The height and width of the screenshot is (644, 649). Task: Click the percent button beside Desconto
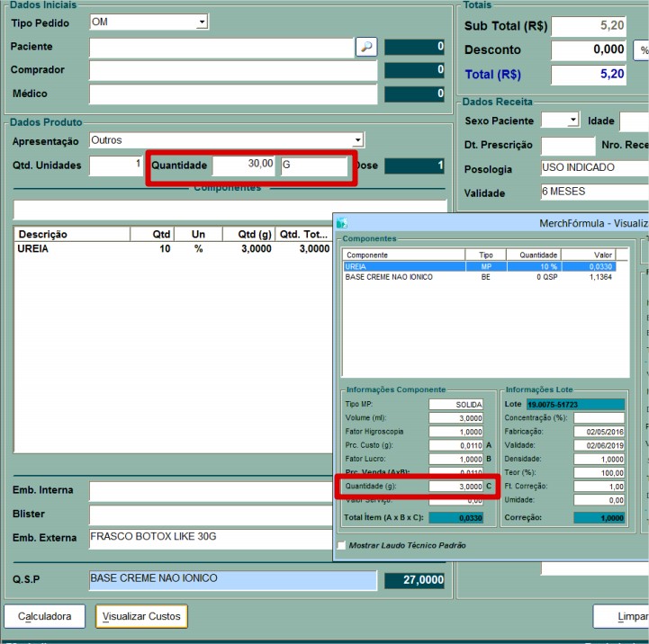pyautogui.click(x=644, y=50)
